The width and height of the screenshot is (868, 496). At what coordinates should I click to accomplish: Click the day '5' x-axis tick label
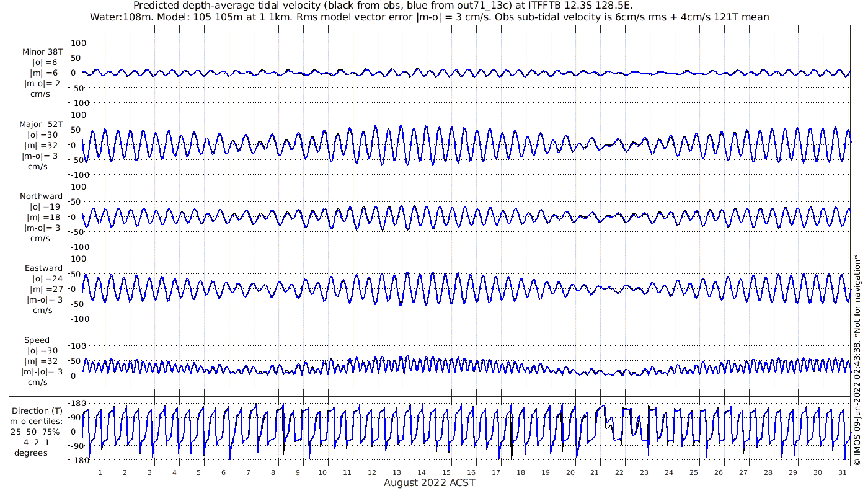[199, 472]
